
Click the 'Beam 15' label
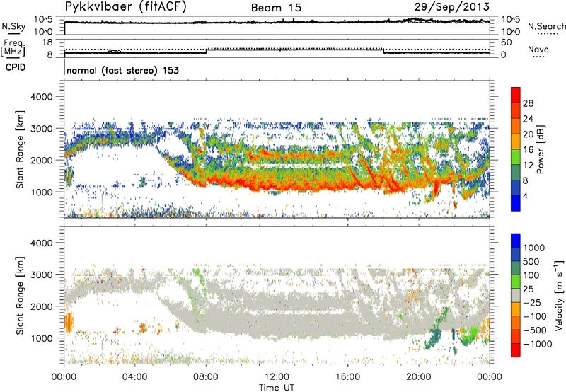pos(276,8)
